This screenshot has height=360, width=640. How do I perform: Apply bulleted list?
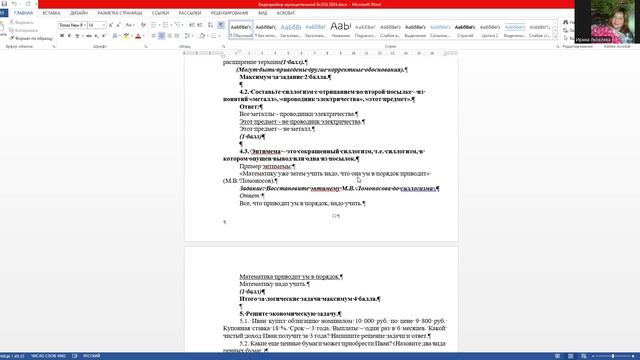click(155, 25)
